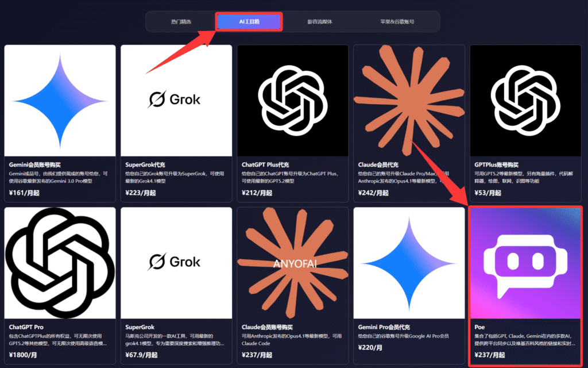Go to the 苹果&谷歌账号 tab
The width and height of the screenshot is (588, 368).
pyautogui.click(x=397, y=22)
